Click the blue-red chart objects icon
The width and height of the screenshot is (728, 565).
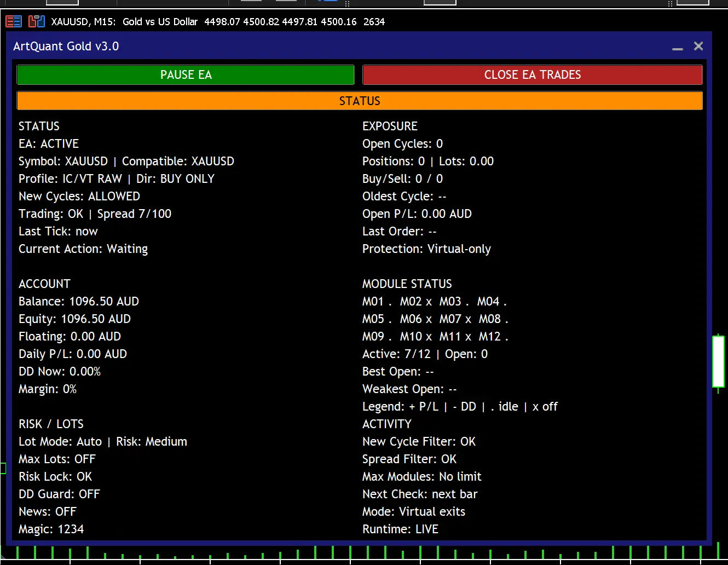(37, 21)
